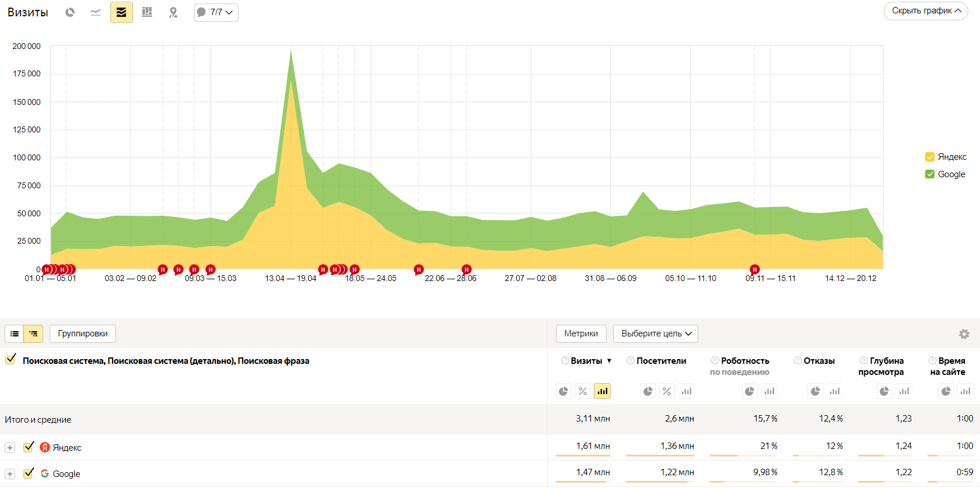Click the 2,6 млн total visitors value

tap(680, 419)
